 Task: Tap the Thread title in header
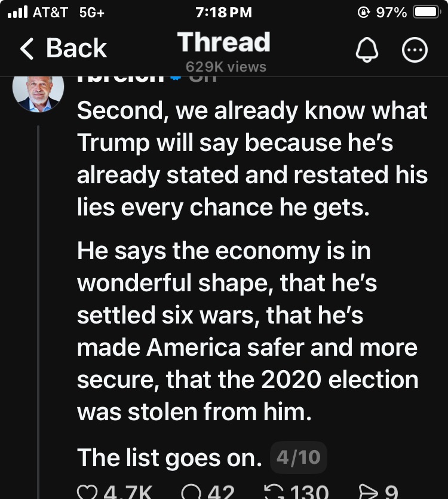coord(224,42)
